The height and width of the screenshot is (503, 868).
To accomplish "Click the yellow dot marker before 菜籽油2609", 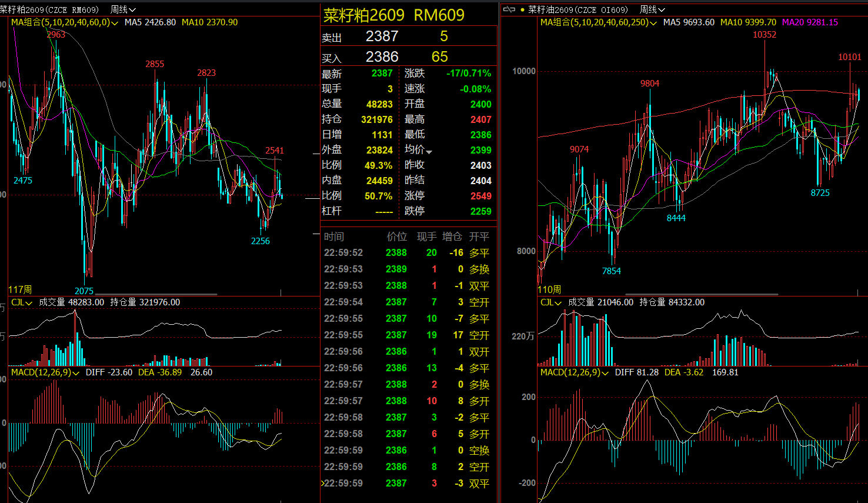I will 522,10.
